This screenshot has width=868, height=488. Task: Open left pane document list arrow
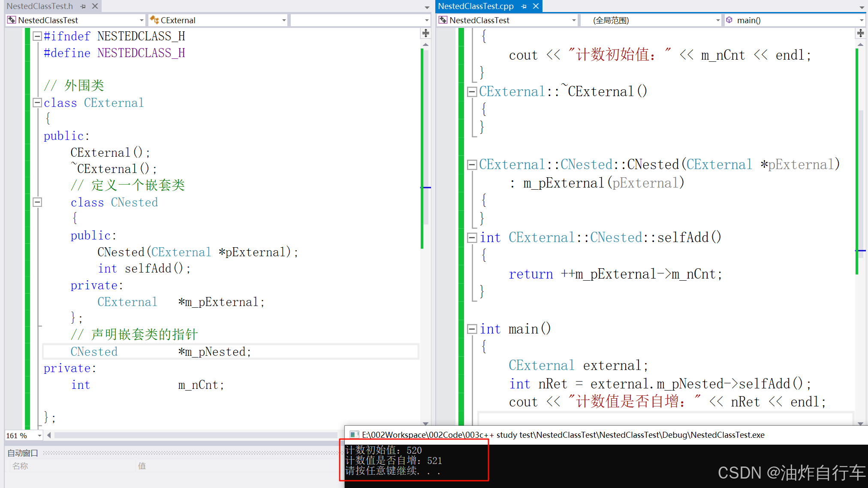(x=427, y=7)
